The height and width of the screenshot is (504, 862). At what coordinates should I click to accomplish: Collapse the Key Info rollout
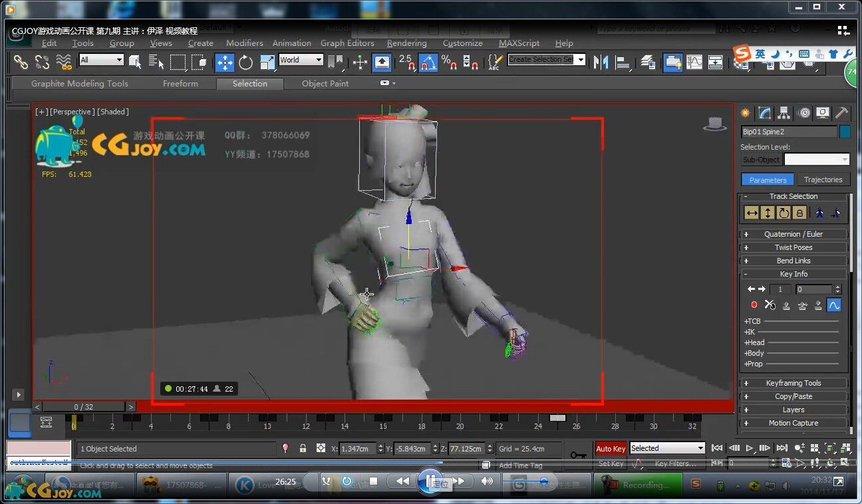(x=793, y=274)
